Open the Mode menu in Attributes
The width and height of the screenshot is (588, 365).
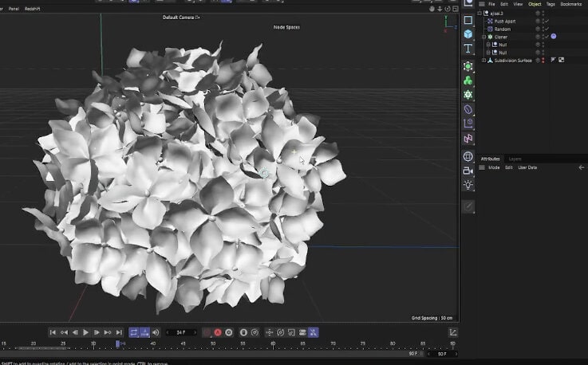[x=494, y=167]
